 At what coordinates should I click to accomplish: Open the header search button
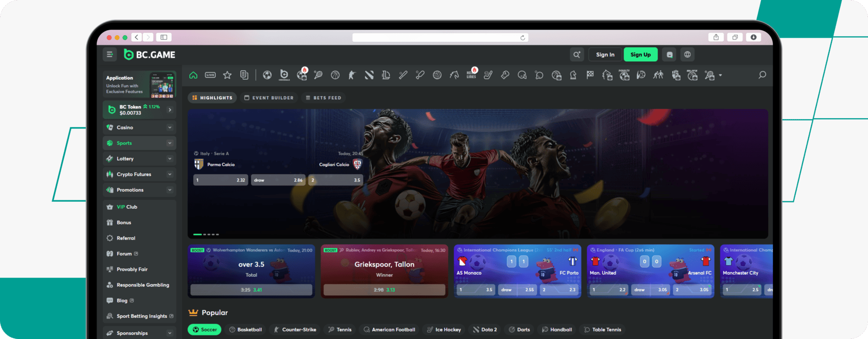tap(577, 55)
